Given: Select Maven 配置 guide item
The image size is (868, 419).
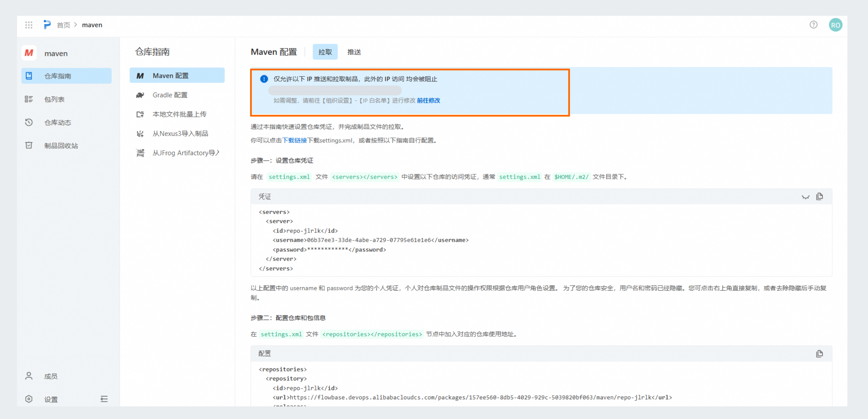Looking at the screenshot, I should pyautogui.click(x=177, y=76).
